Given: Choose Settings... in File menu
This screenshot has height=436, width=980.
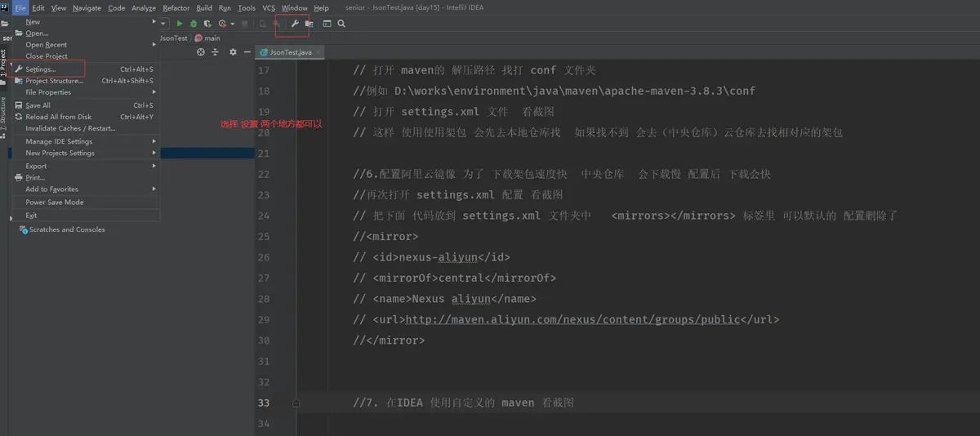Looking at the screenshot, I should tap(85, 69).
